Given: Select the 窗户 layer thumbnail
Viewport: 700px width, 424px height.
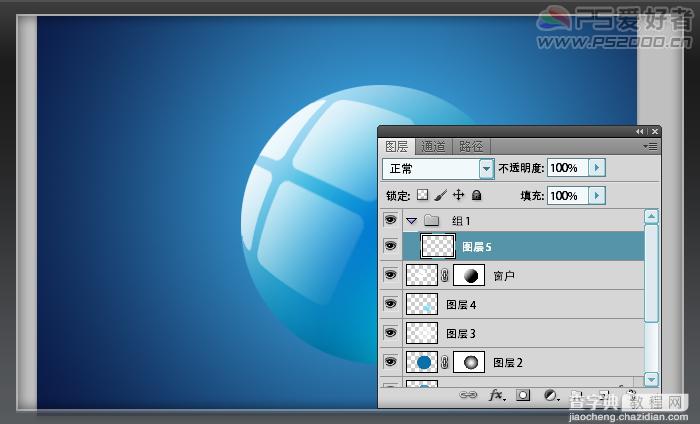Looking at the screenshot, I should coord(422,275).
